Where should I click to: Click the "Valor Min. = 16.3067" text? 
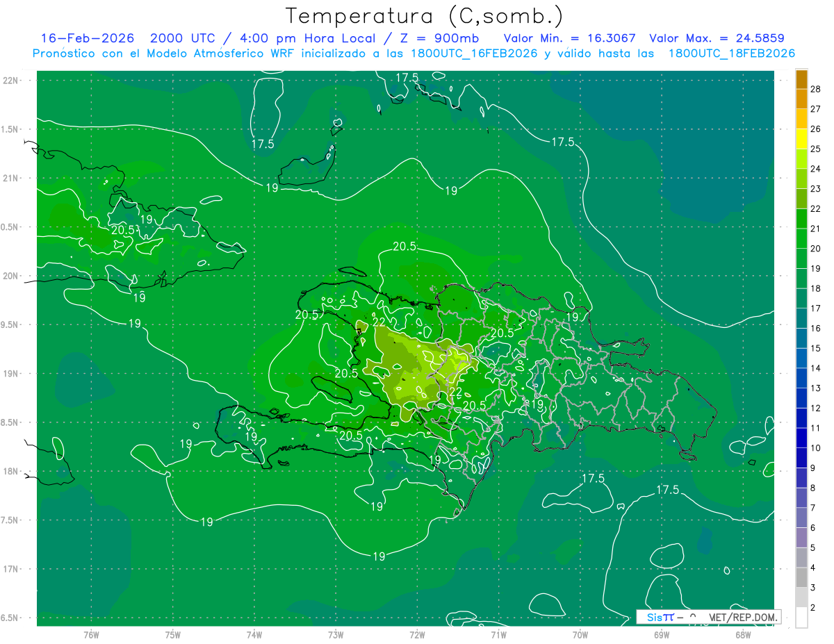tap(569, 38)
